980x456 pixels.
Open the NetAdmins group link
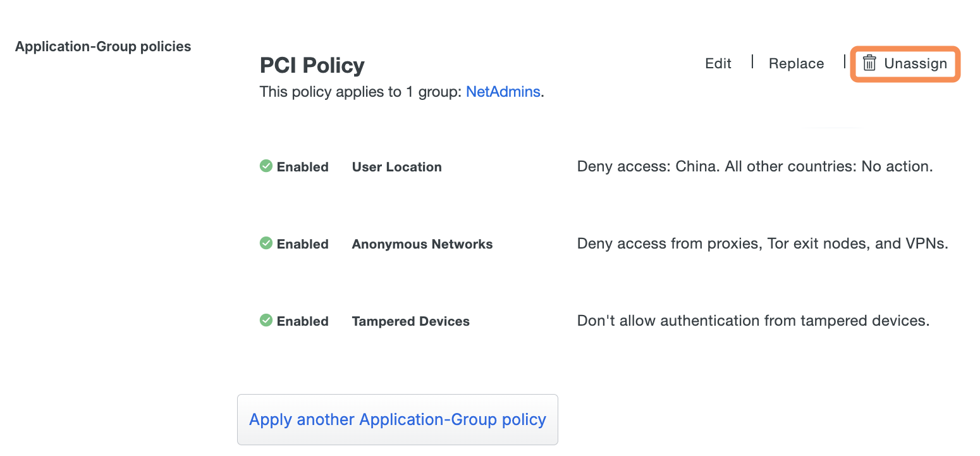[503, 91]
